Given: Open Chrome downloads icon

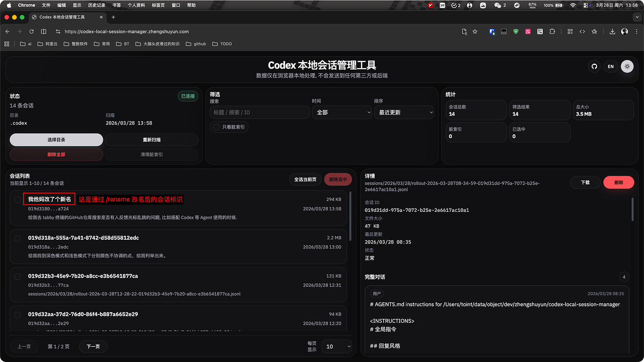Looking at the screenshot, I should 612,32.
